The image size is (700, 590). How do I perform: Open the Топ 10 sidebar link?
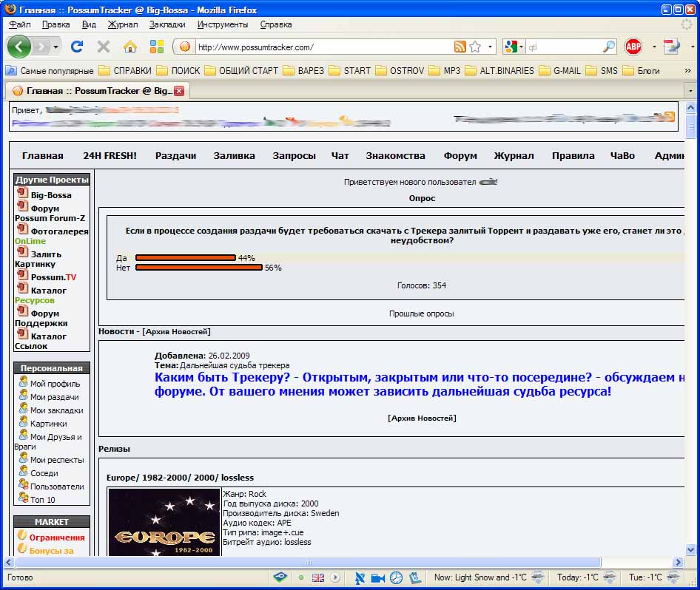[x=42, y=500]
